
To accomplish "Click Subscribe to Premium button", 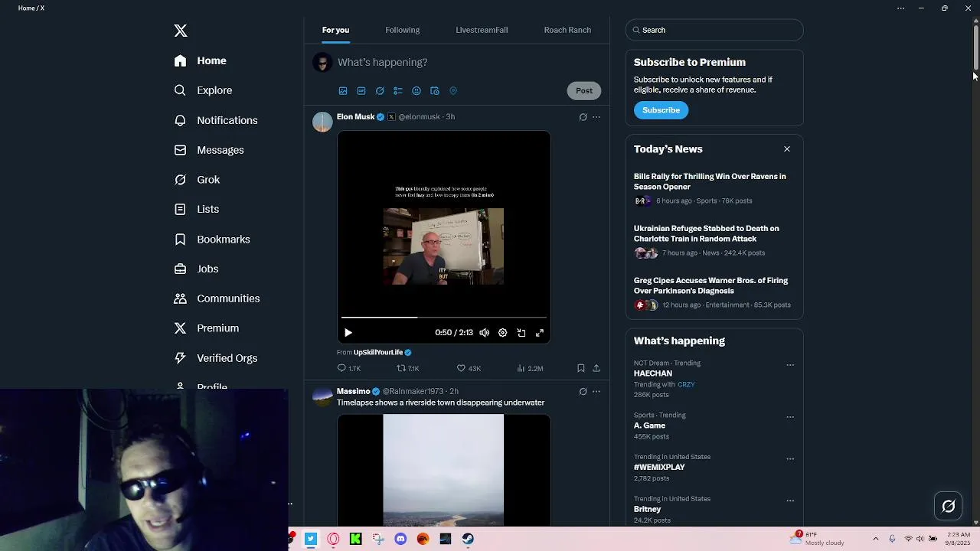I will pyautogui.click(x=661, y=110).
